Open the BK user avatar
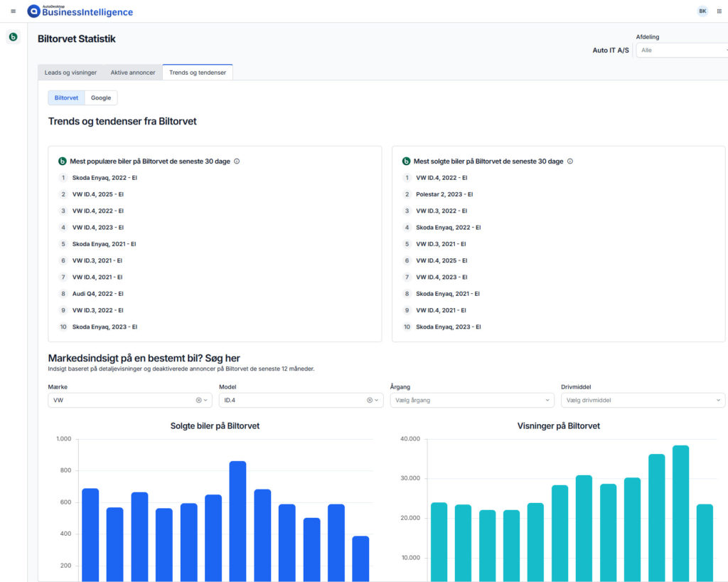The image size is (728, 582). [702, 11]
